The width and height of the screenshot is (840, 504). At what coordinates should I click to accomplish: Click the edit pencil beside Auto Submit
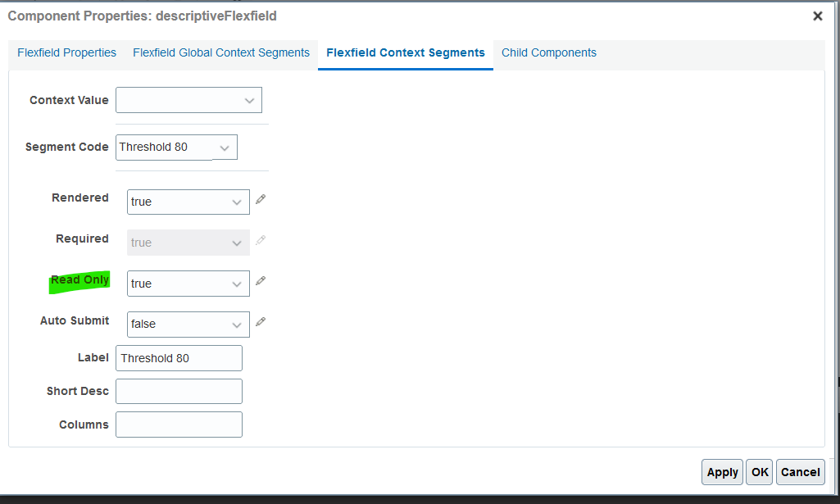[260, 321]
